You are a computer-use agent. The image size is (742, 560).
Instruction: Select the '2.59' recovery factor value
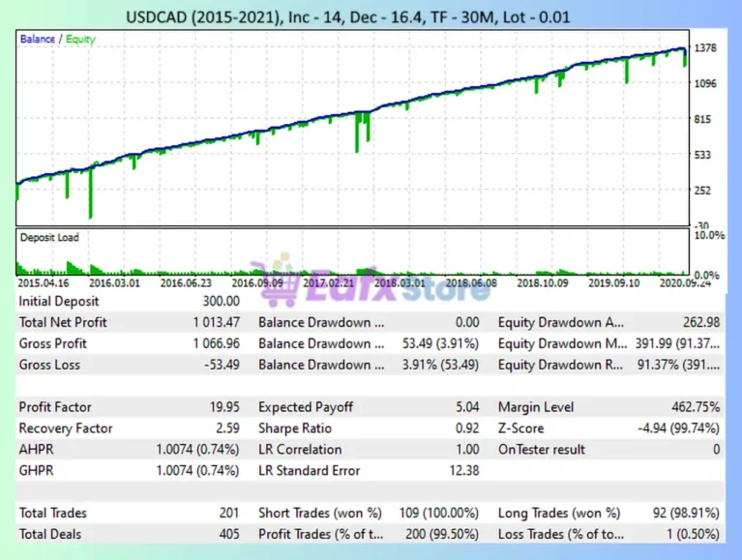pyautogui.click(x=227, y=428)
